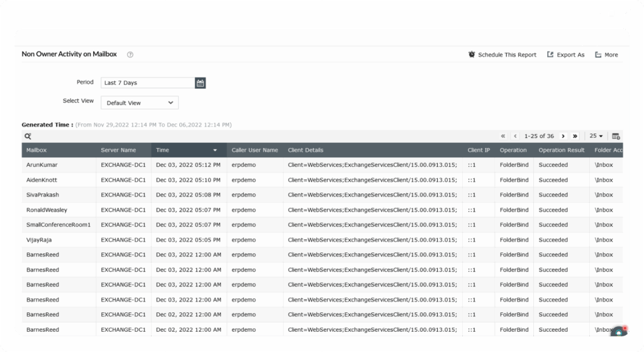Click Non Owner Activity on Mailbox title
The height and width of the screenshot is (352, 644).
[69, 54]
